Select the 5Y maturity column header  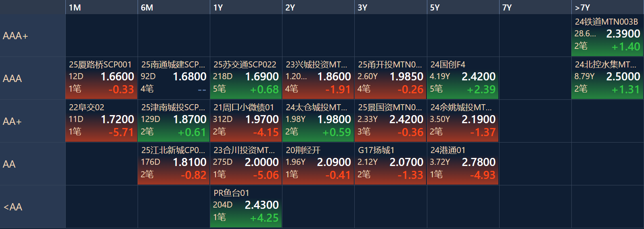[435, 7]
